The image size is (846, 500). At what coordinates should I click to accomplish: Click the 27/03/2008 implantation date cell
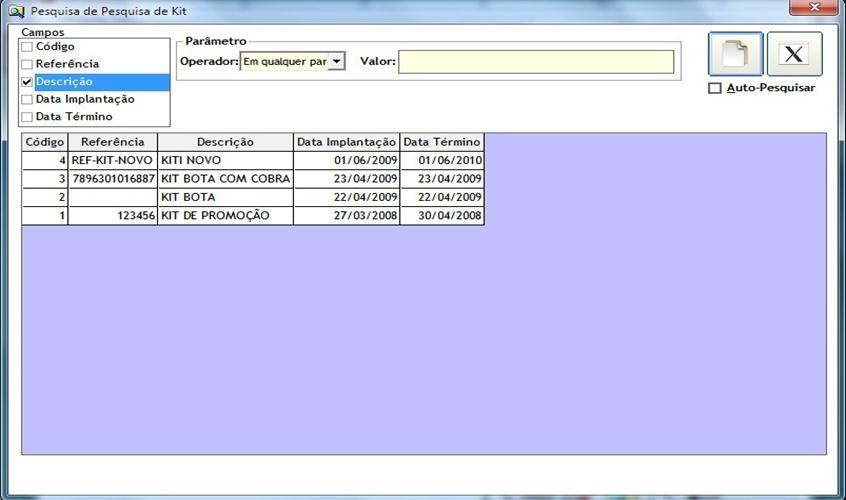click(x=346, y=215)
